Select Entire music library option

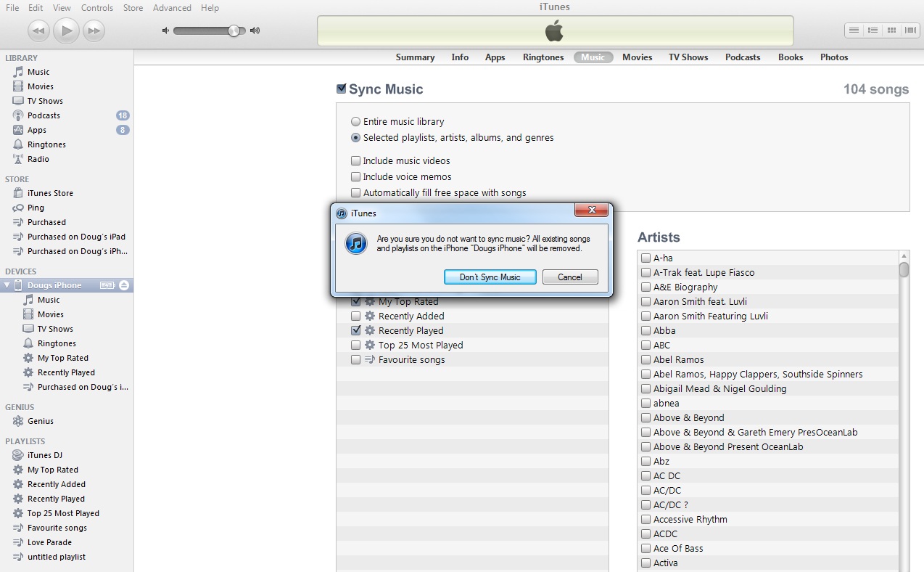(x=355, y=122)
